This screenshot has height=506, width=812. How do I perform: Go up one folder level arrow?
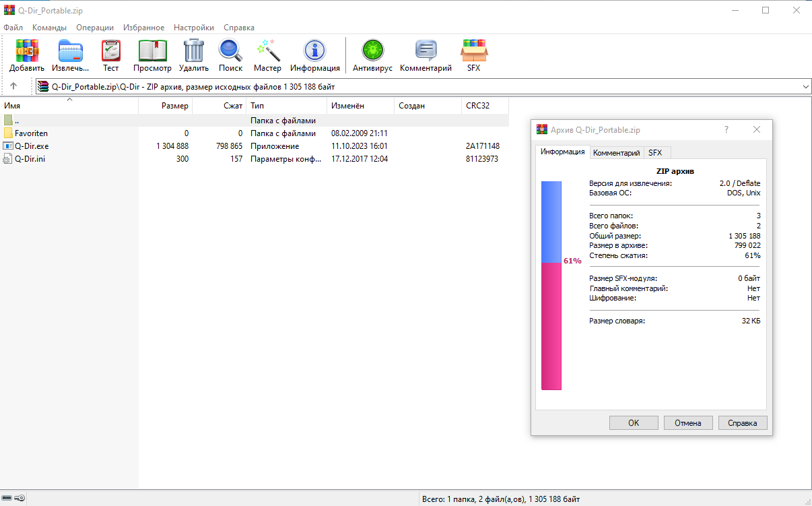click(13, 86)
